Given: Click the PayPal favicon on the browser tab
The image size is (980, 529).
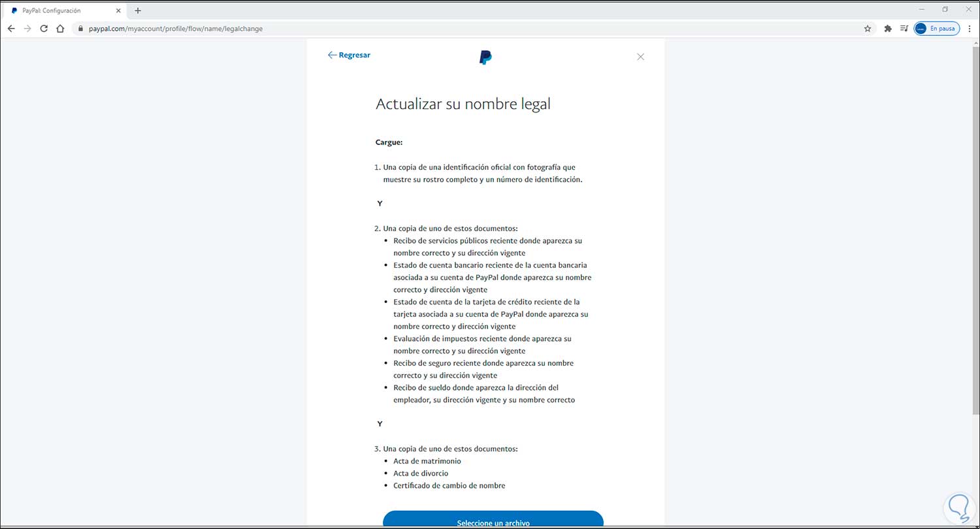Looking at the screenshot, I should (x=15, y=10).
